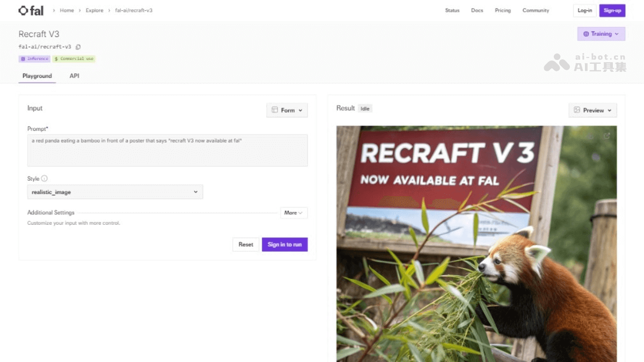Open the realistic_image style selector
This screenshot has height=362, width=644.
(x=115, y=192)
